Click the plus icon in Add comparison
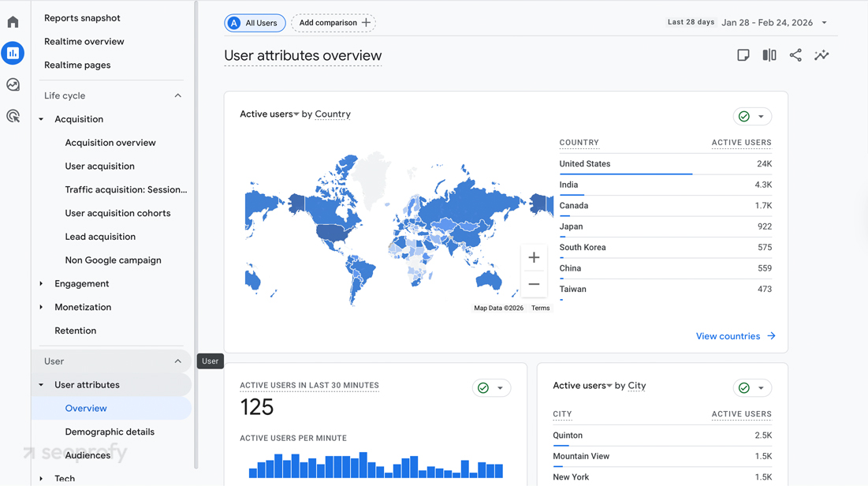This screenshot has width=868, height=486. click(x=366, y=23)
